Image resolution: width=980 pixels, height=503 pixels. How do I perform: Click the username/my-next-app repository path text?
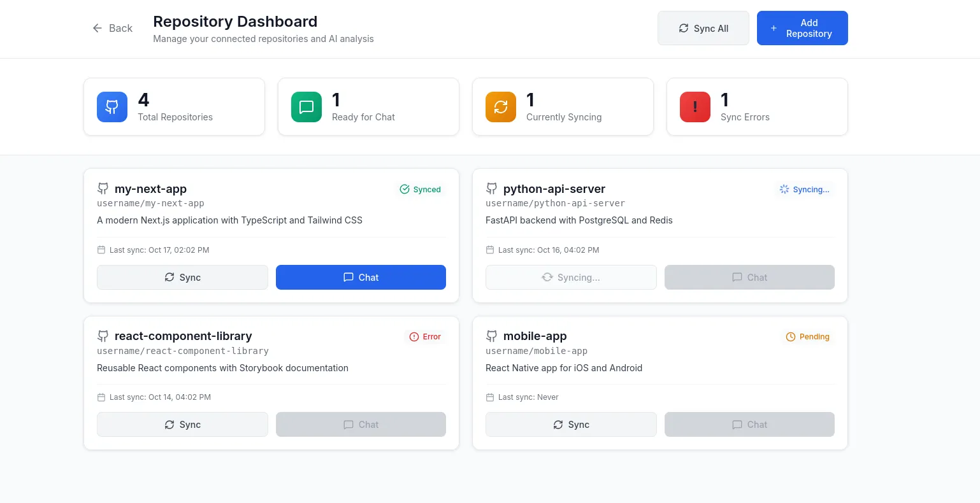tap(150, 203)
